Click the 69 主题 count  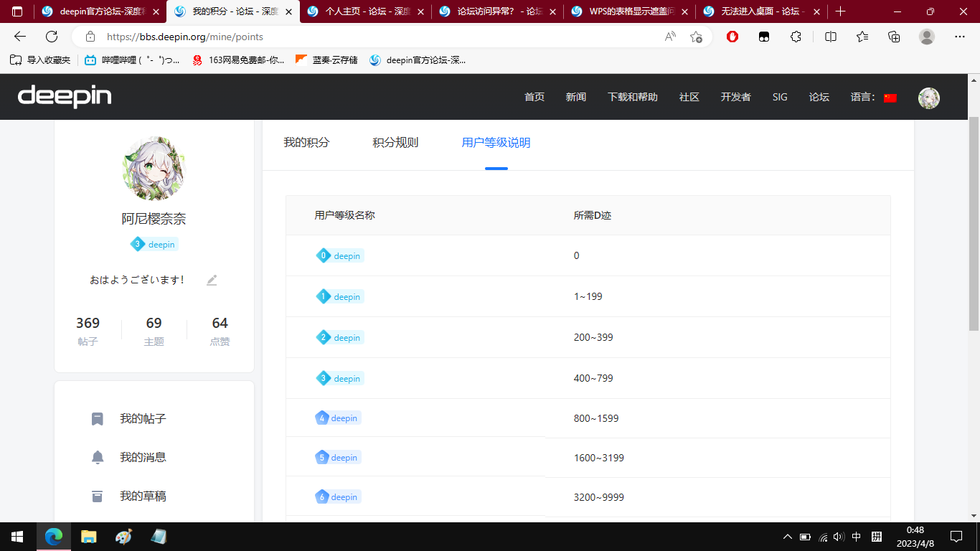(154, 331)
